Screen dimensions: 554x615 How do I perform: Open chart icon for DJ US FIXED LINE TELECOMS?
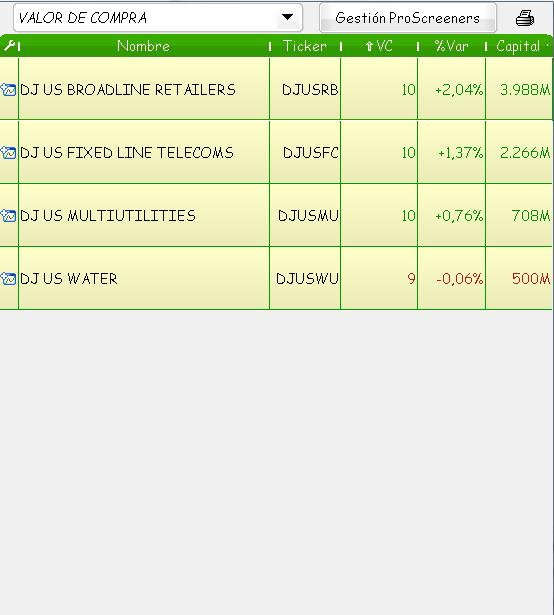pyautogui.click(x=8, y=153)
